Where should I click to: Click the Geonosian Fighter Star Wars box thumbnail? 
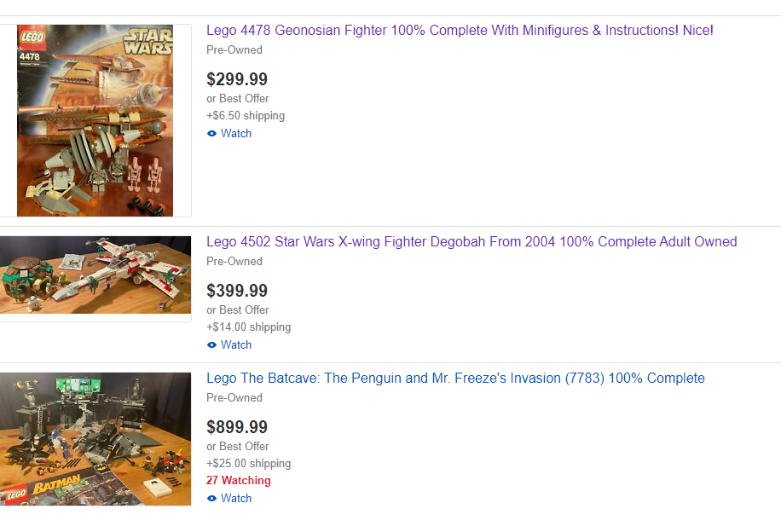coord(95,120)
